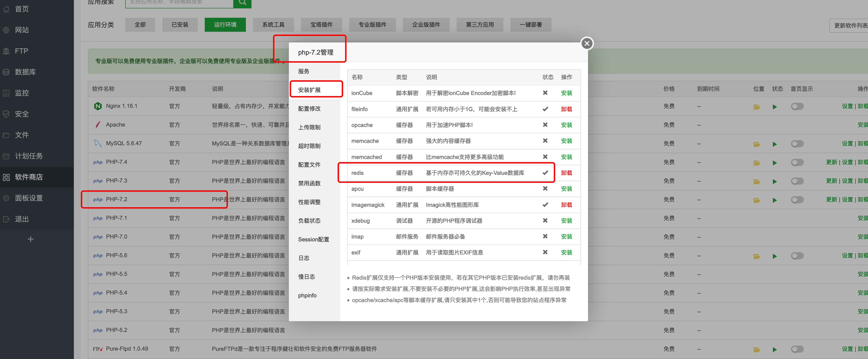Install the ionCube extension
This screenshot has height=359, width=868.
point(567,93)
